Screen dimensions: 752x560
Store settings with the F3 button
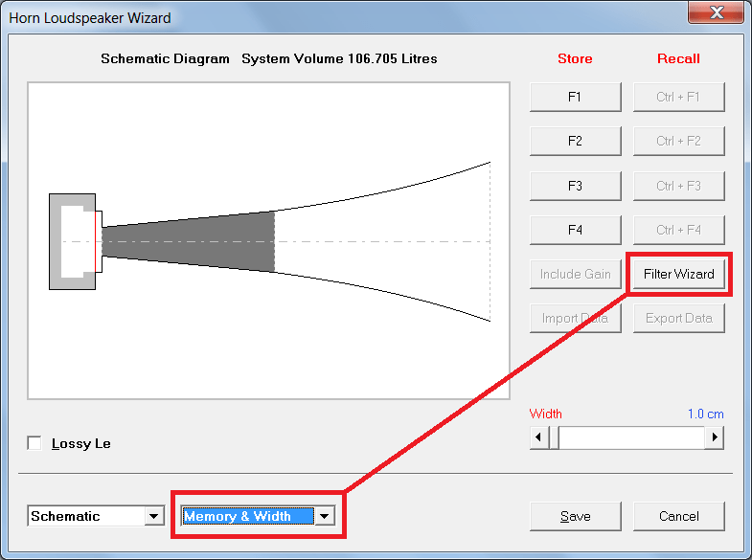pyautogui.click(x=575, y=186)
